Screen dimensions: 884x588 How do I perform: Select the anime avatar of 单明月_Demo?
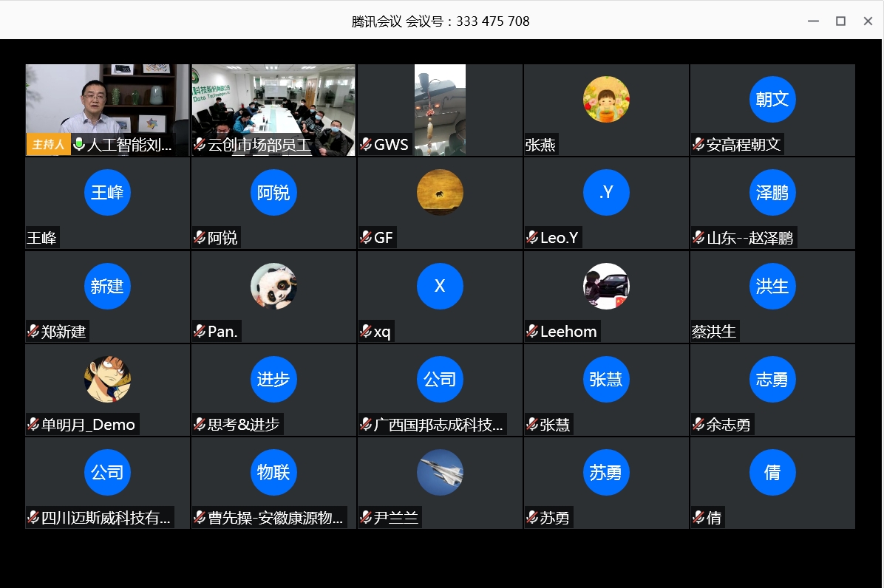tap(107, 379)
